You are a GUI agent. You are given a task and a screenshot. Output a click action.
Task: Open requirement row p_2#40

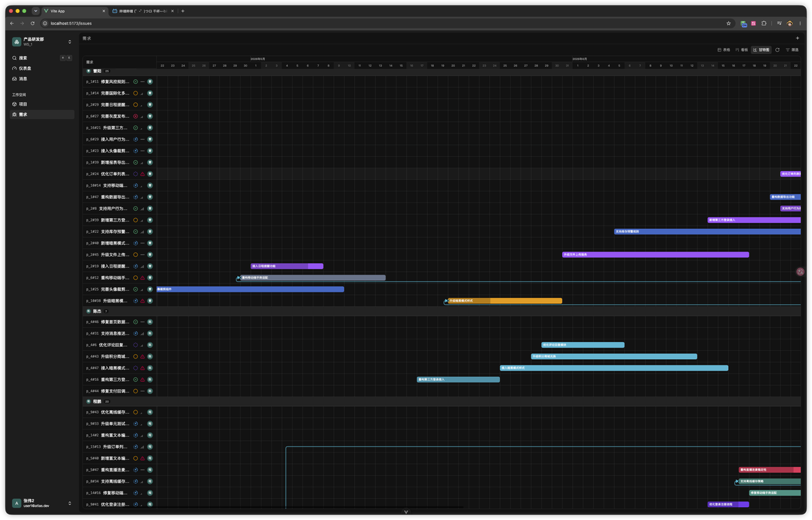(120, 243)
